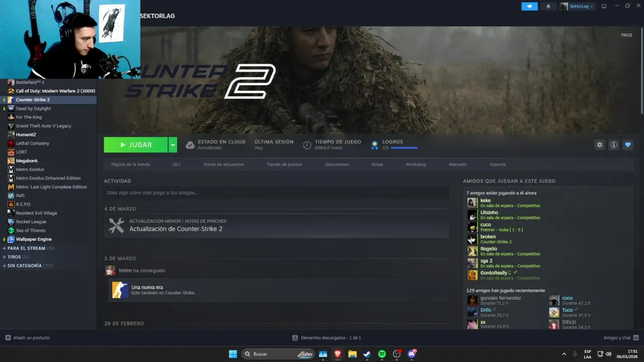Open the notifications bell
This screenshot has width=644, height=362.
(x=548, y=6)
